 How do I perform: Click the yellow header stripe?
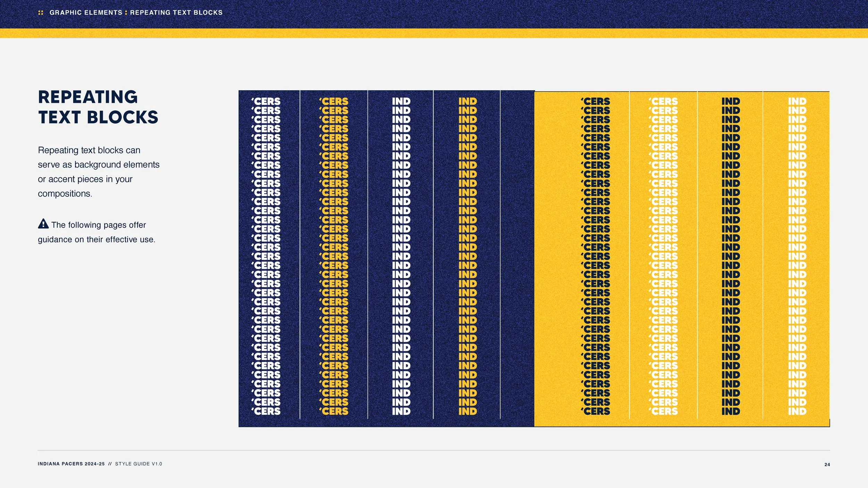434,33
